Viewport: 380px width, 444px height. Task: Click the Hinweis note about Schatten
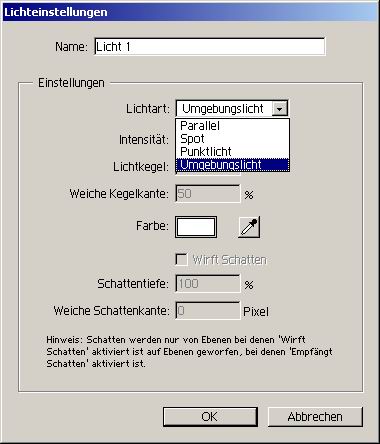(189, 352)
